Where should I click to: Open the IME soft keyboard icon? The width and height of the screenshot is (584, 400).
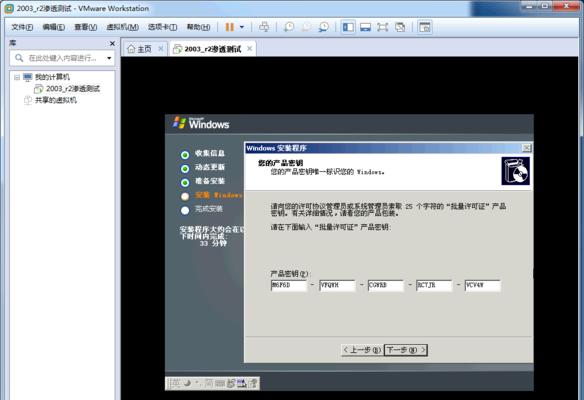pos(220,383)
